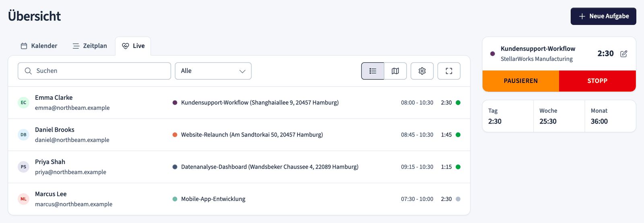644x223 pixels.
Task: Select Daniel Brooks' DB avatar
Action: tap(23, 135)
